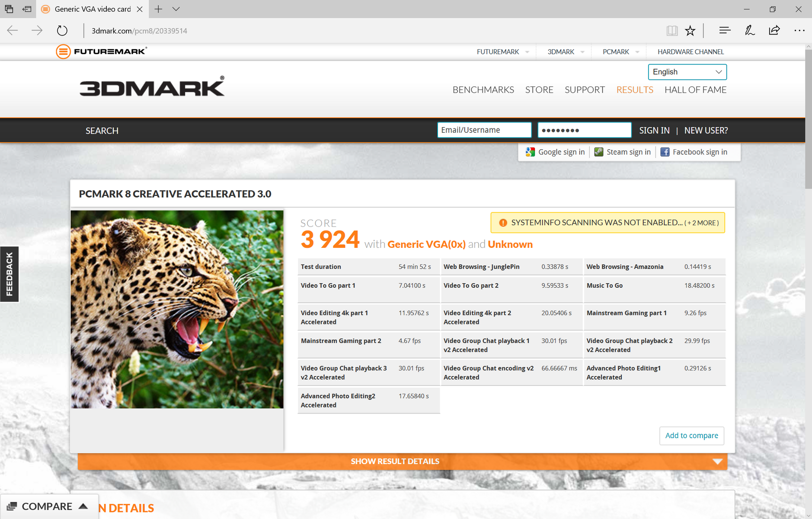This screenshot has height=519, width=812.
Task: Show tab previews chevron
Action: tap(176, 9)
